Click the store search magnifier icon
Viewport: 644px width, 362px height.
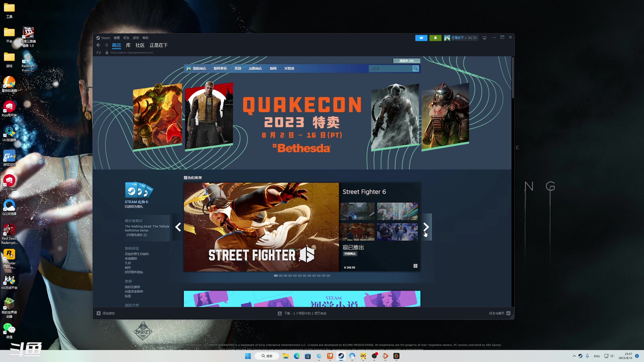(416, 69)
